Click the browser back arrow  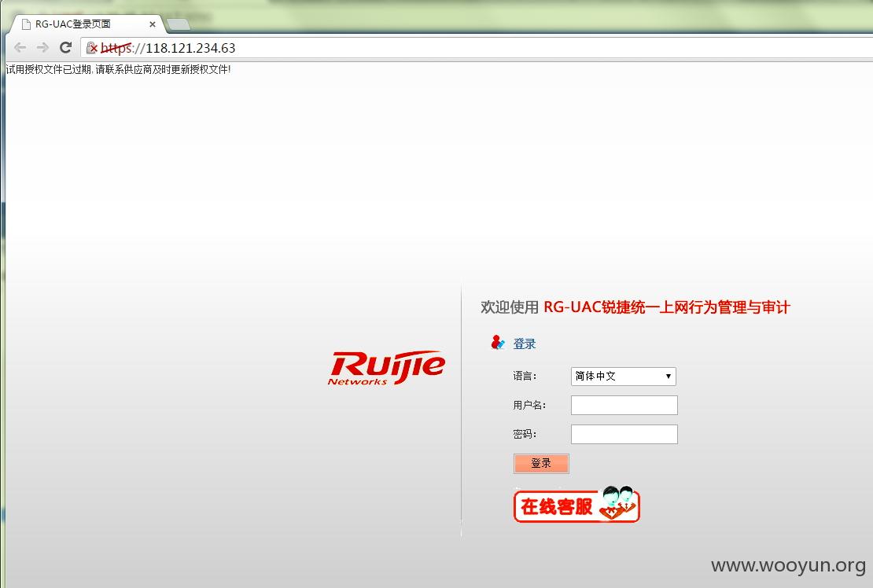coord(20,48)
